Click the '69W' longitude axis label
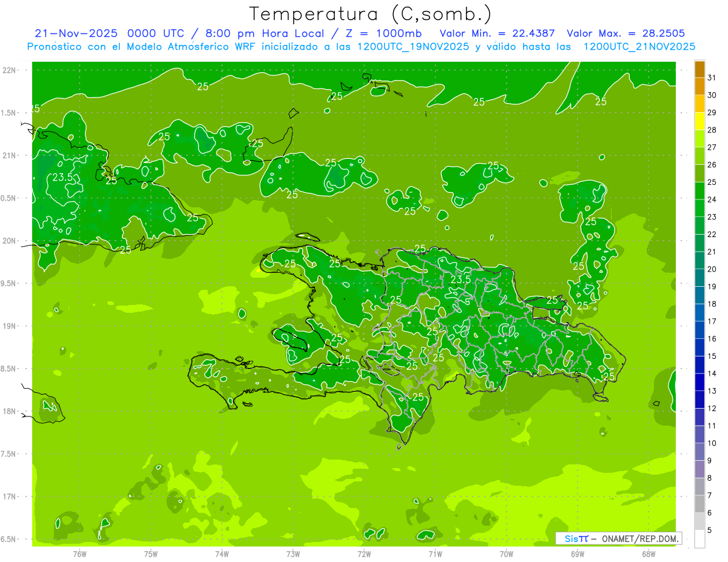This screenshot has width=728, height=562. pyautogui.click(x=578, y=555)
